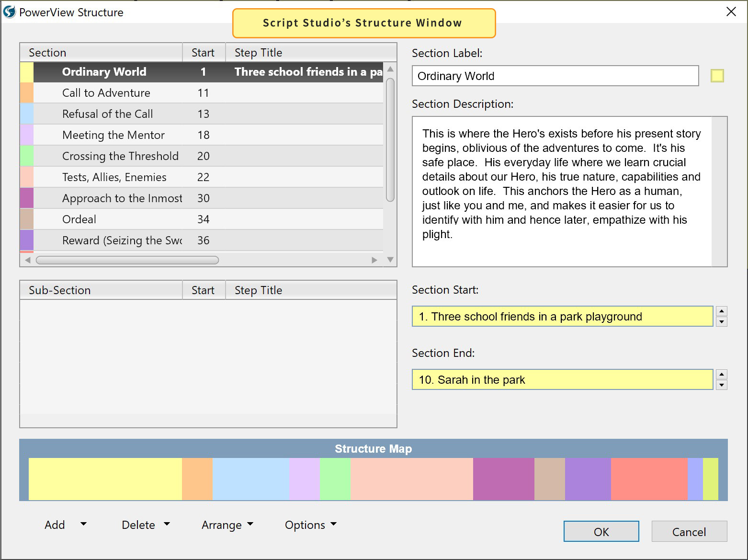Click the magenta swatch next to Approach to the Inmost

27,198
